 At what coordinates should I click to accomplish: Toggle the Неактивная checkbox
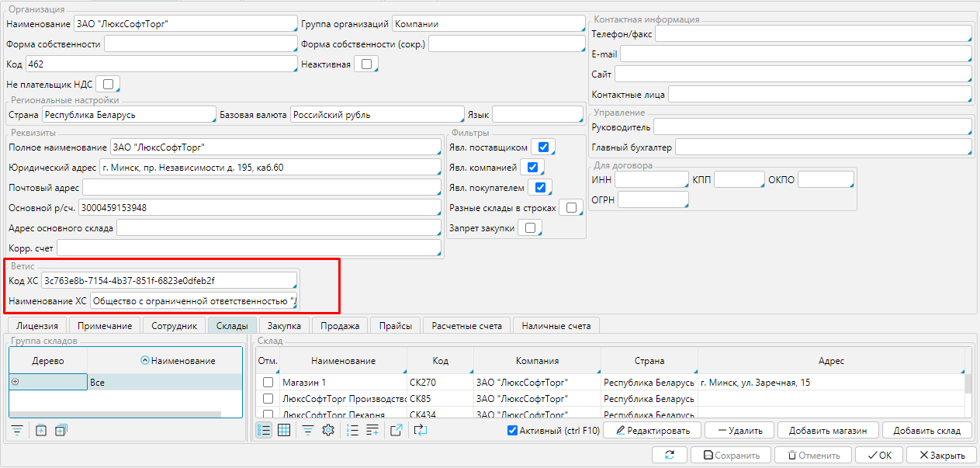point(366,64)
